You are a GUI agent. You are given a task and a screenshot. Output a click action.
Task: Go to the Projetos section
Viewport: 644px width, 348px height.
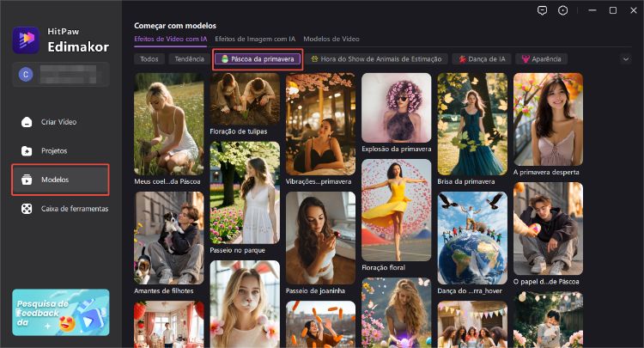(x=53, y=150)
